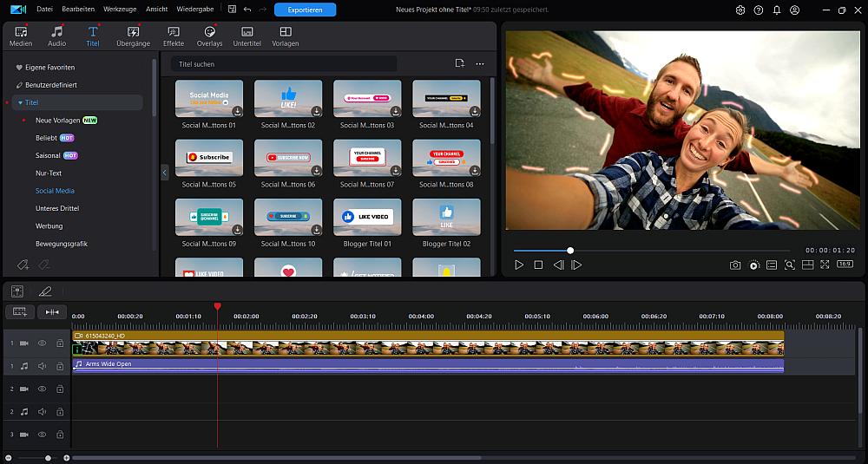
Task: Download Social Media Buttons 01 template
Action: [x=237, y=111]
